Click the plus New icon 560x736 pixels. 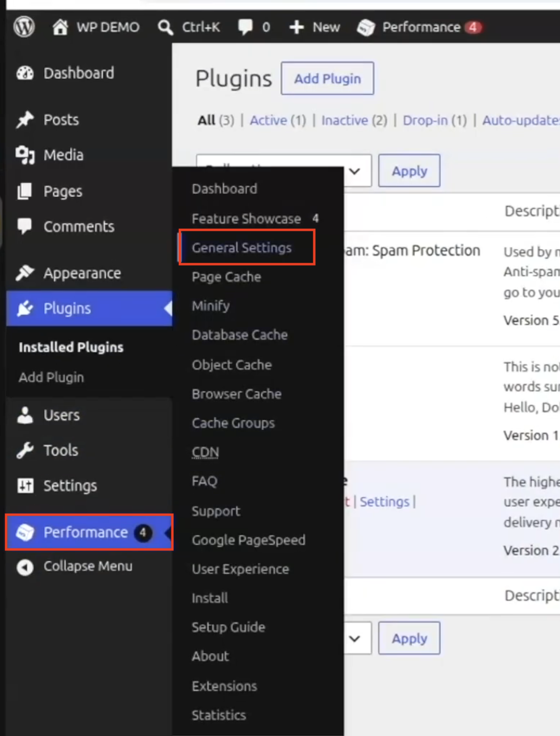click(x=296, y=27)
